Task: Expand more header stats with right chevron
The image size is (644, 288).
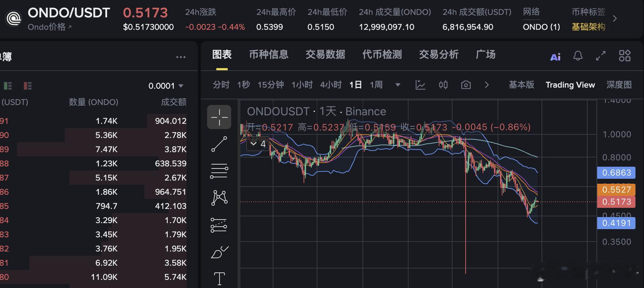Action: tap(615, 18)
